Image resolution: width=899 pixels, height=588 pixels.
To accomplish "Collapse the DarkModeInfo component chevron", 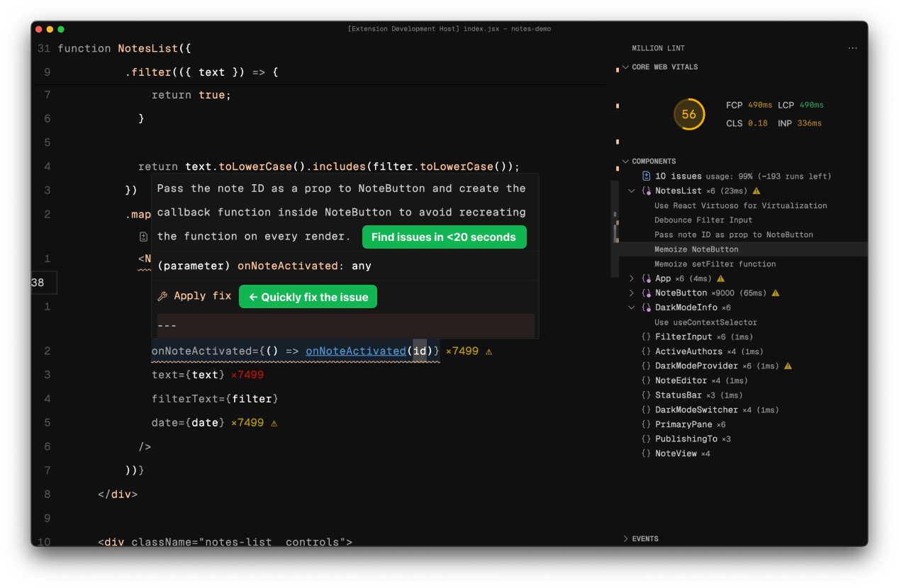I will [x=632, y=307].
